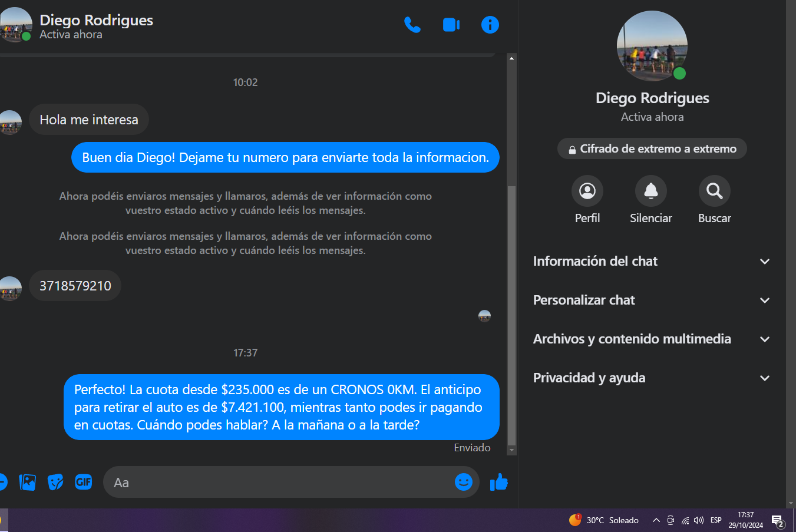Click the Cifrado de extremo a extremo button
The height and width of the screenshot is (532, 796).
(x=652, y=149)
